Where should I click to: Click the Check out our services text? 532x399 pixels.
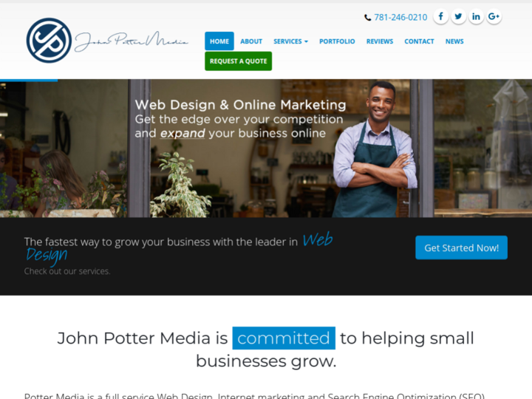67,271
